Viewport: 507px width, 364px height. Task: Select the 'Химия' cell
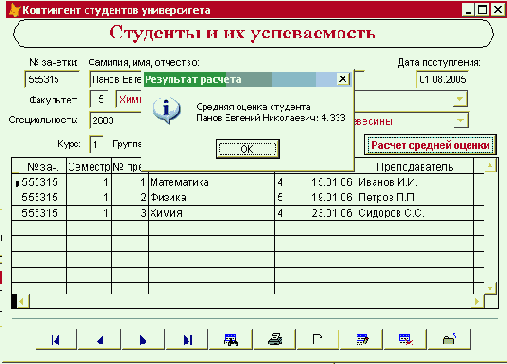pyautogui.click(x=211, y=213)
